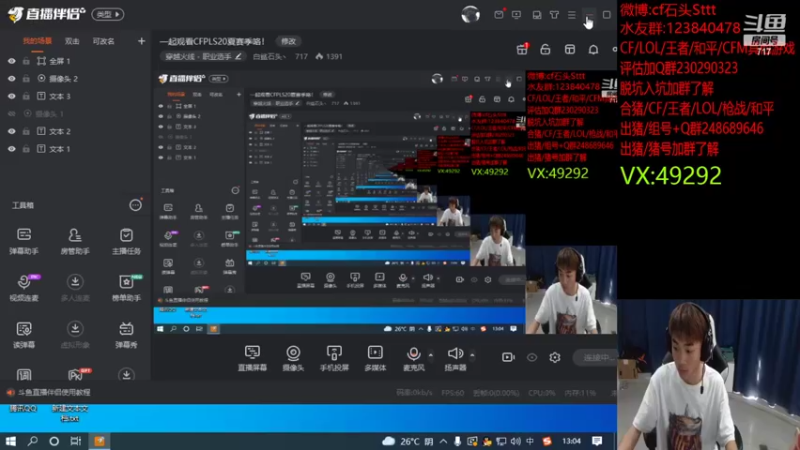The height and width of the screenshot is (450, 800).
Task: Open the skin shirt icon in title bar
Action: coord(554,15)
